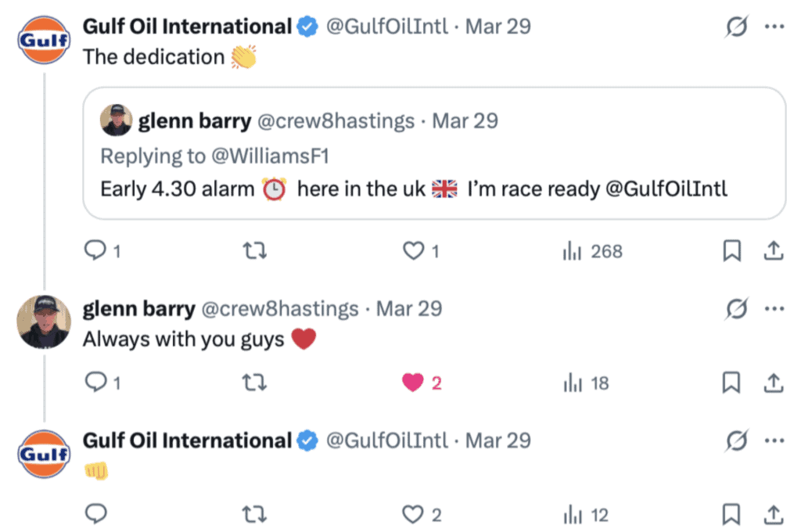Retweet glenn barry's "Always with you guys"
This screenshot has height=532, width=801.
[x=254, y=383]
